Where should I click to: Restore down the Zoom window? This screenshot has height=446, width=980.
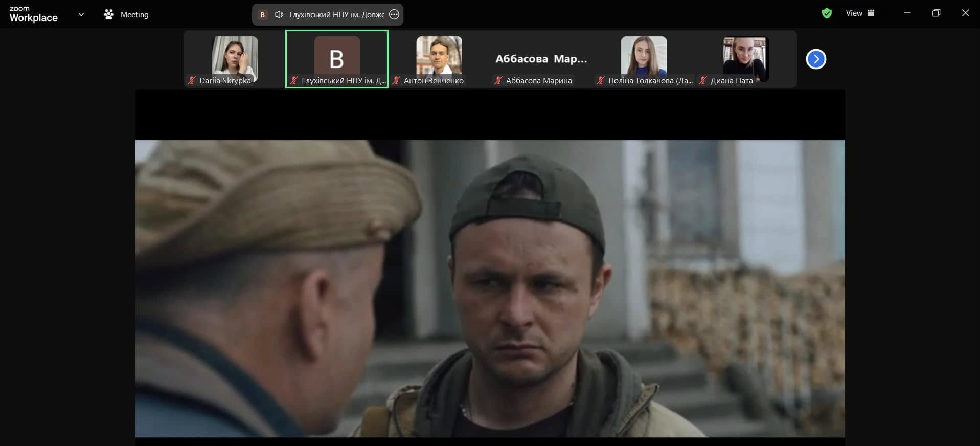coord(936,13)
